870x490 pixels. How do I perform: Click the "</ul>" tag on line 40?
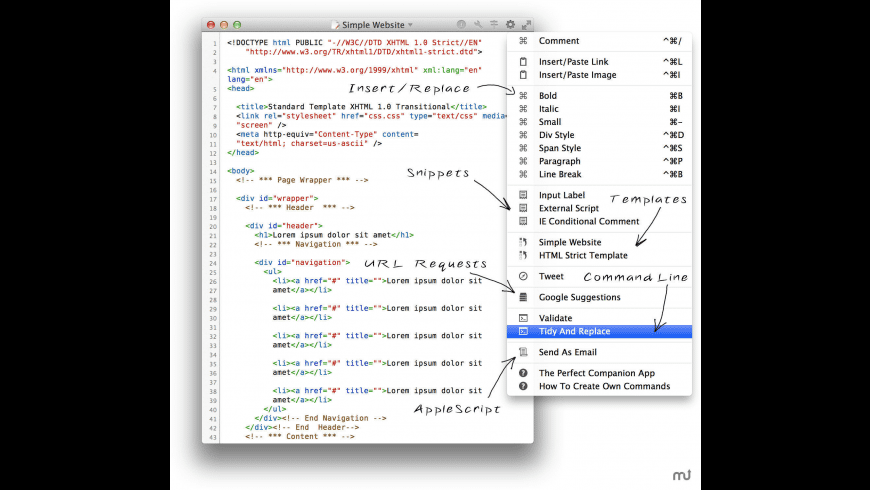275,409
